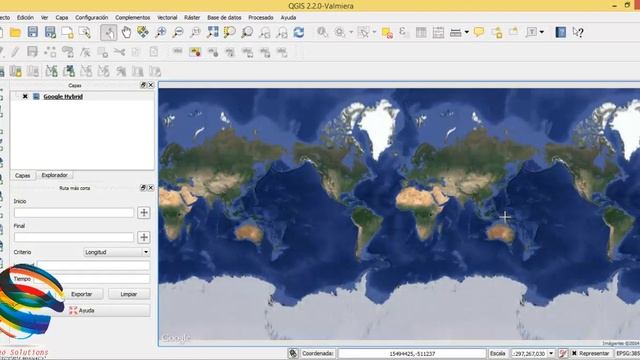Screen dimensions: 640x360
Task: Click the EPSG projection status button
Action: (627, 353)
